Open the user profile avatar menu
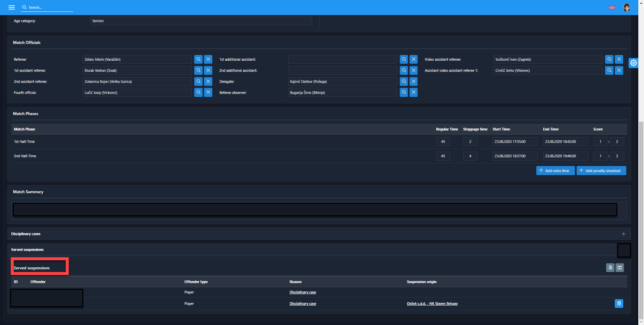This screenshot has height=325, width=644. tap(626, 7)
